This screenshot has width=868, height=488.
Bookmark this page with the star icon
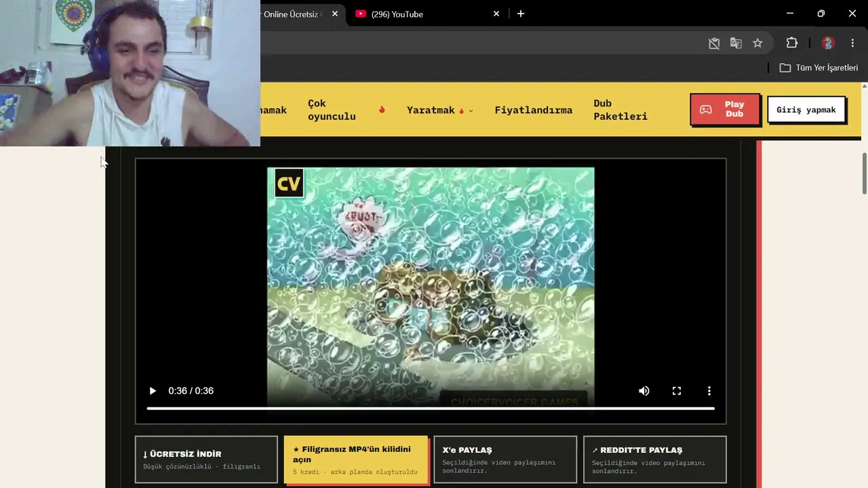[757, 43]
